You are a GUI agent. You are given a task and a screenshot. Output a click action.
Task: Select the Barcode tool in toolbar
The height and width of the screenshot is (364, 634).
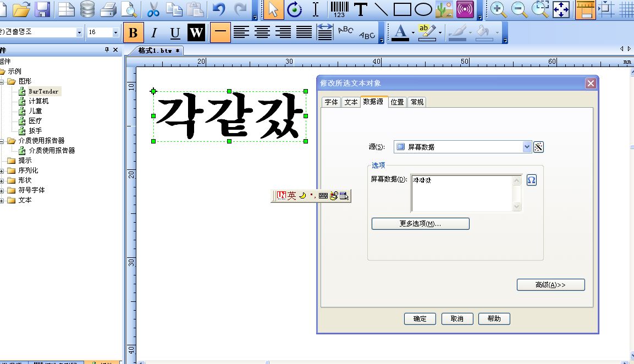pyautogui.click(x=339, y=9)
